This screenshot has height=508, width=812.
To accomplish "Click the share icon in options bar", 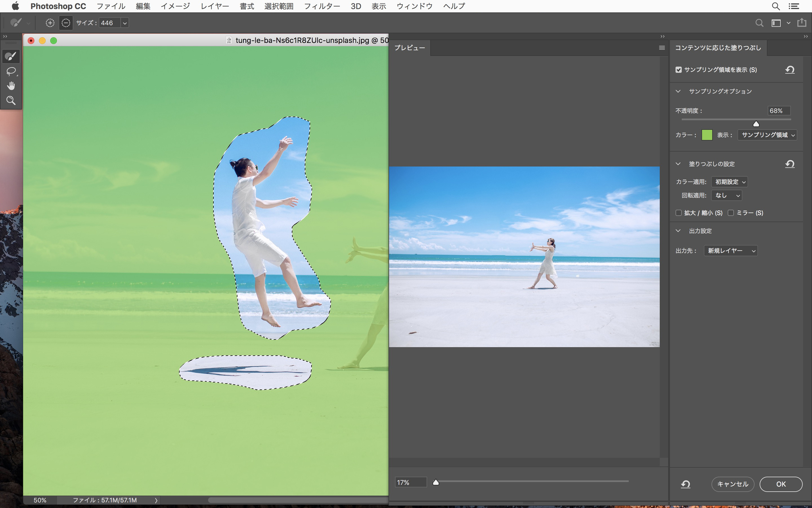I will (802, 23).
